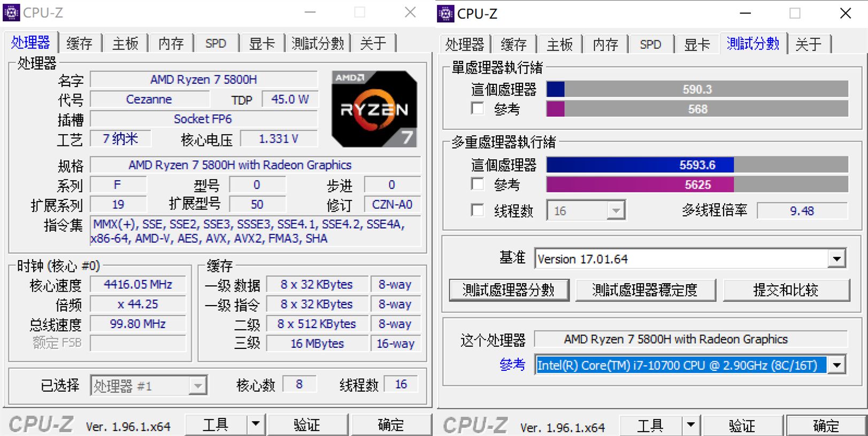Open 缓存 tab in right window
This screenshot has width=868, height=436.
click(x=514, y=44)
